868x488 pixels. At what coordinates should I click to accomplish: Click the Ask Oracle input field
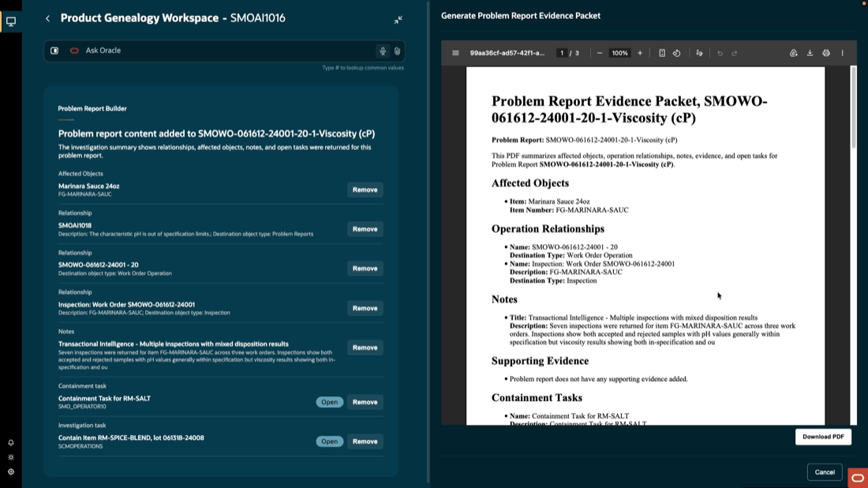coord(224,51)
